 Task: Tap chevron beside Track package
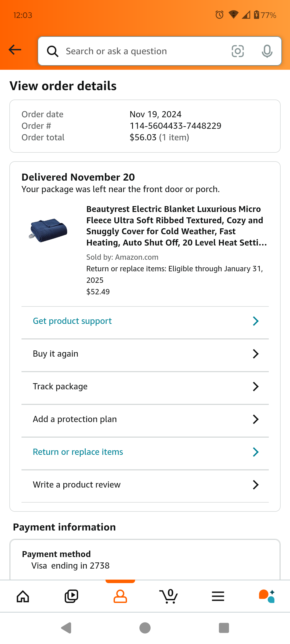click(x=256, y=386)
